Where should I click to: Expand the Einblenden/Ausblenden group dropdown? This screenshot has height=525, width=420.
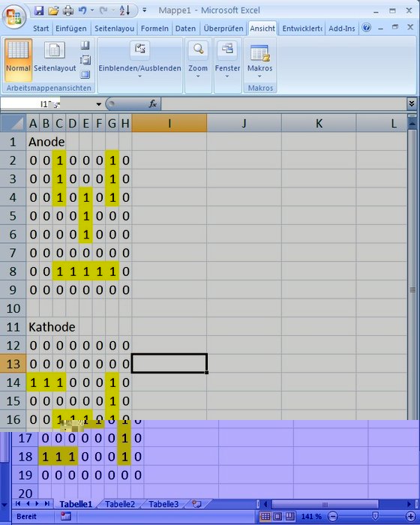click(x=139, y=59)
